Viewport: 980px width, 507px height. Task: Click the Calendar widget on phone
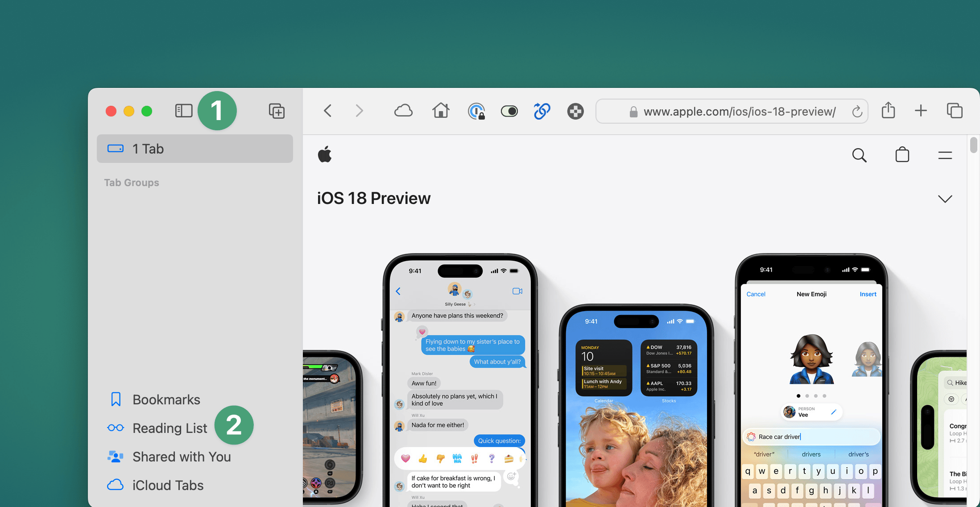pyautogui.click(x=604, y=368)
